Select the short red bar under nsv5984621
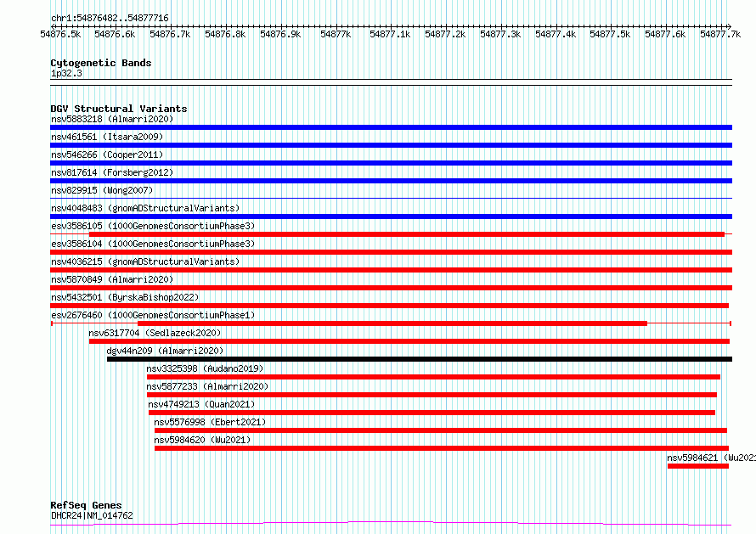 698,466
